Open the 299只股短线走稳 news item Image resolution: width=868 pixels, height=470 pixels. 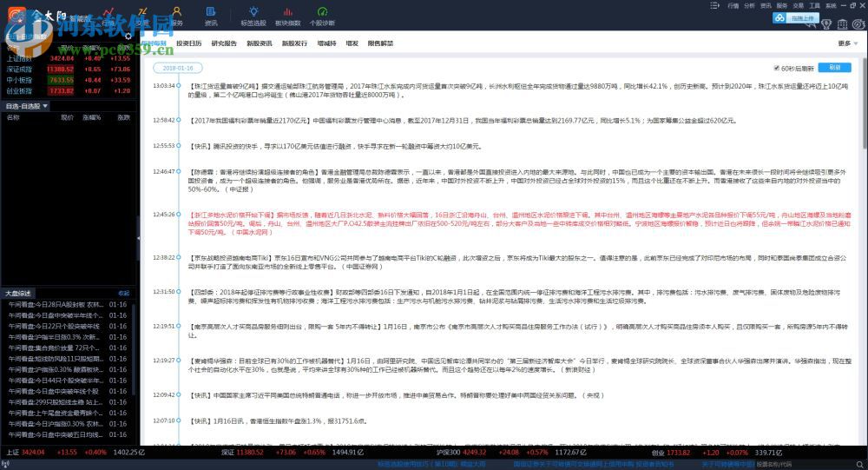pyautogui.click(x=67, y=402)
